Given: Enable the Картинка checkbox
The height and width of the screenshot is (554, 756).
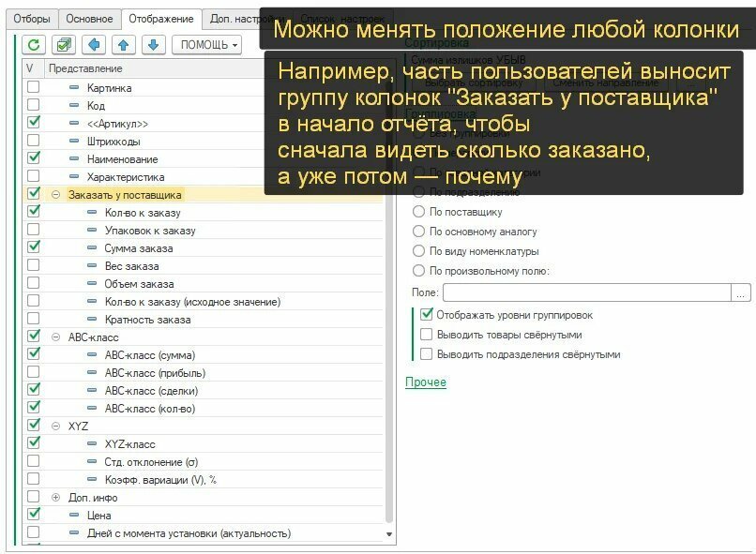Looking at the screenshot, I should click(33, 87).
